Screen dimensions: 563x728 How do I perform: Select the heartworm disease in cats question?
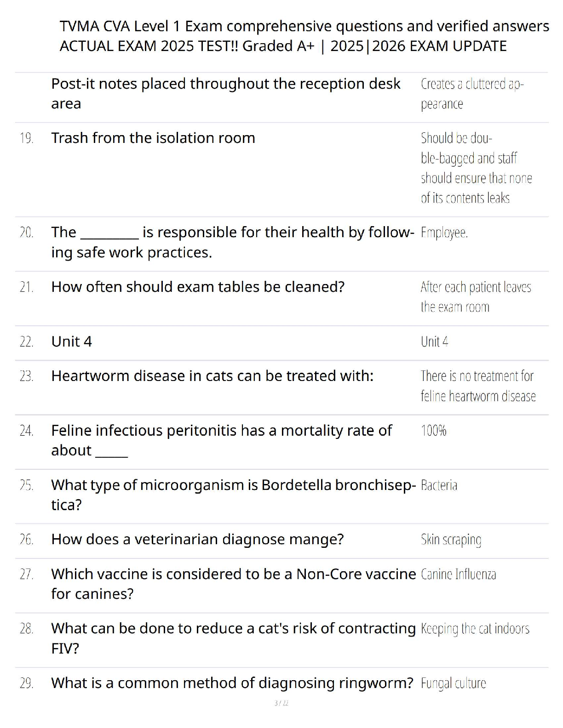[x=212, y=376]
